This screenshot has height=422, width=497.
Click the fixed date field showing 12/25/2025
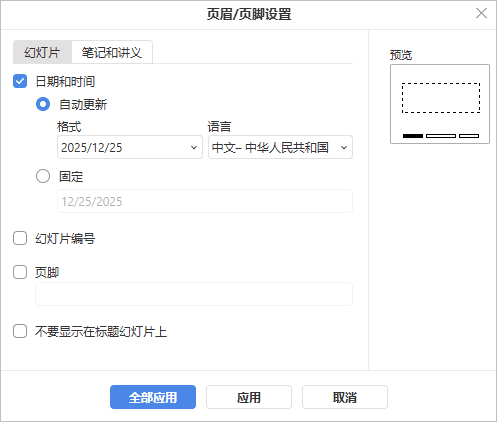click(205, 201)
